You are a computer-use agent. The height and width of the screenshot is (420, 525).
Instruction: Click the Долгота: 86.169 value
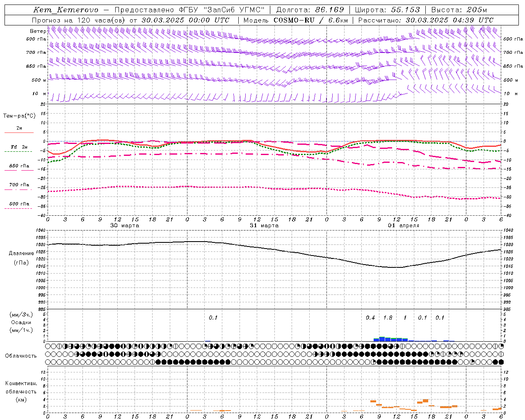pos(310,10)
